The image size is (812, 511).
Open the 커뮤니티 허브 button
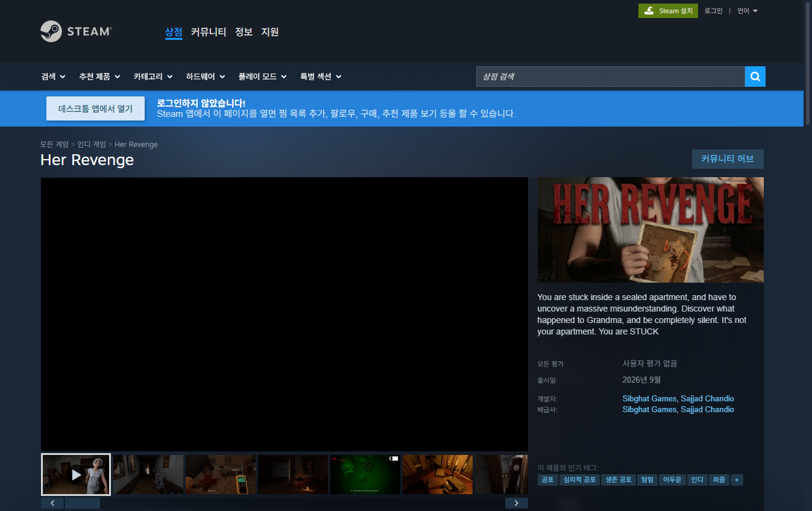[x=728, y=159]
